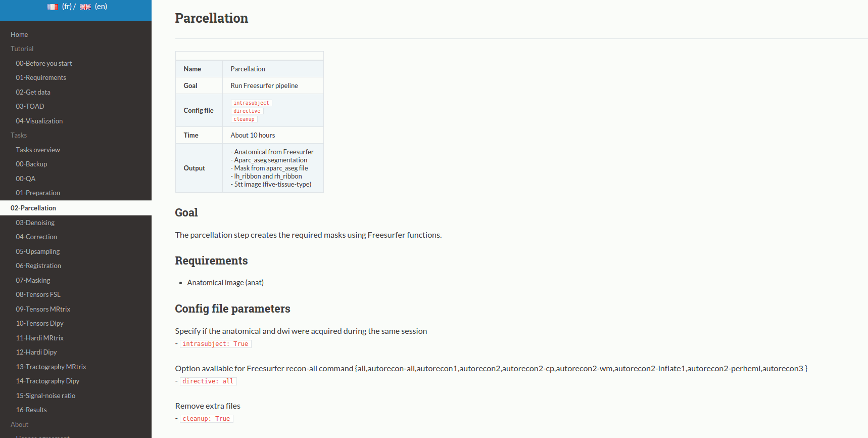The image size is (868, 438).
Task: Go to 10-Tensors Dipy page
Action: tap(39, 323)
